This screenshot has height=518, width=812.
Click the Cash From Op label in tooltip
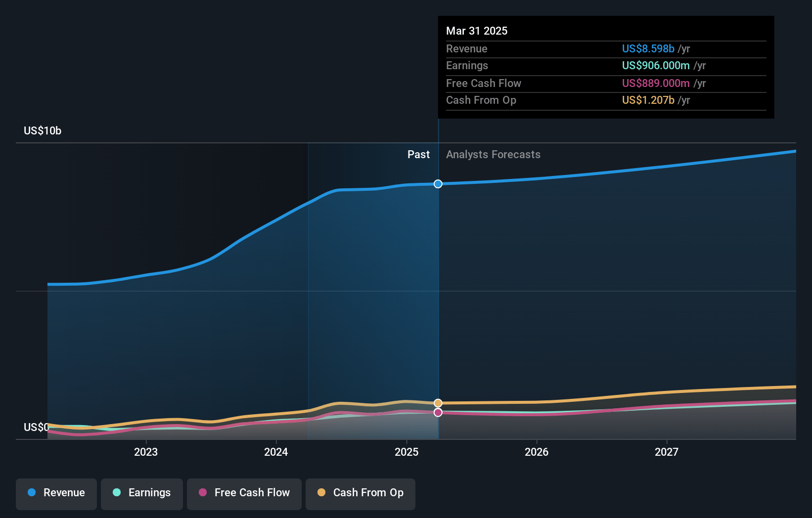[481, 100]
